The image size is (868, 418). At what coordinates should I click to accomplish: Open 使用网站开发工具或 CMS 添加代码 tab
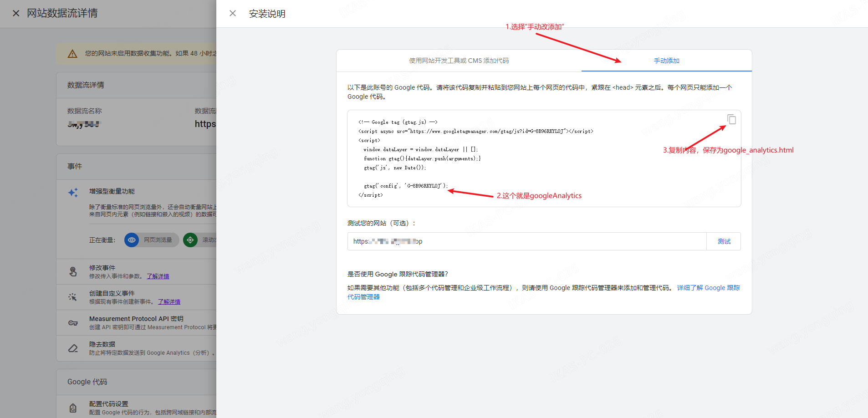click(459, 61)
